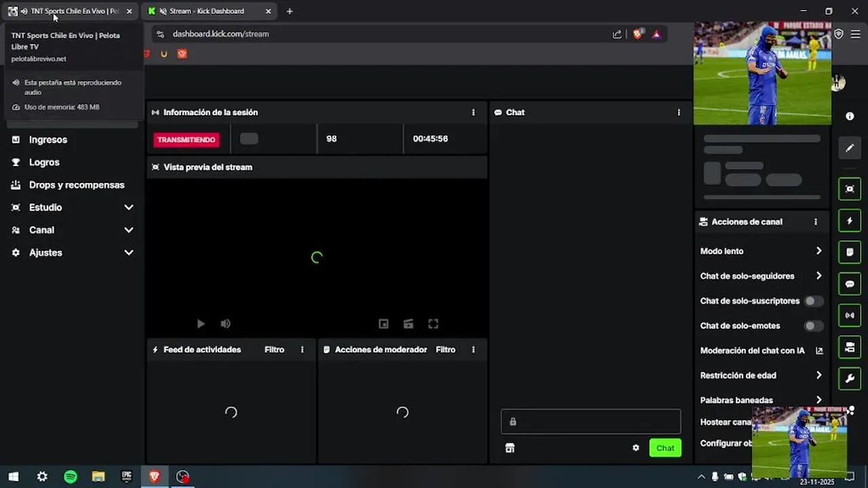Open the Restricción de edad chevron
868x488 pixels.
(x=819, y=375)
